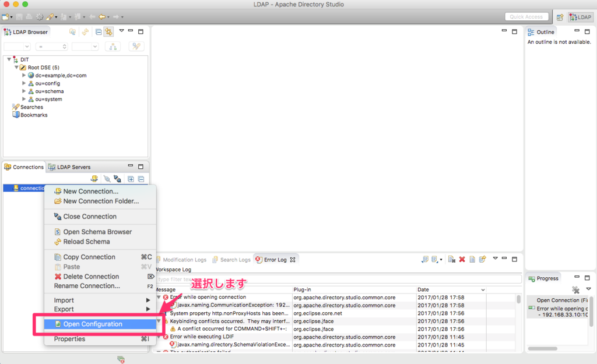
Task: Click the gear icon in the main toolbar
Action: (x=40, y=17)
